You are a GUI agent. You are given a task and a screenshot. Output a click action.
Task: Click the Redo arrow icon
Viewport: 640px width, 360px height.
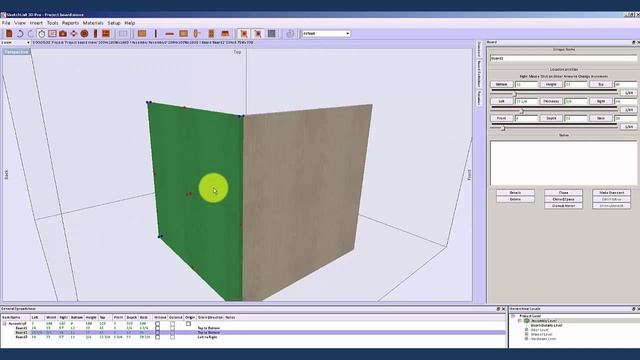tap(30, 34)
